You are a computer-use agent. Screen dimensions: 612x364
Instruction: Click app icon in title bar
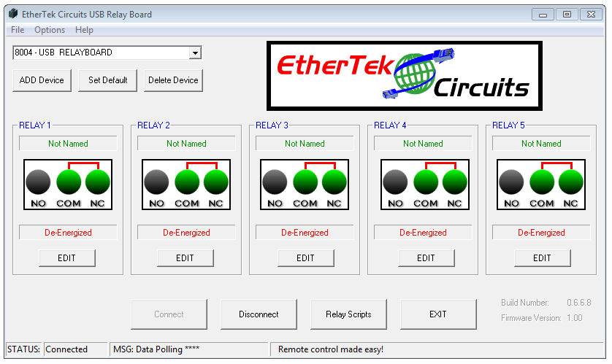[12, 15]
